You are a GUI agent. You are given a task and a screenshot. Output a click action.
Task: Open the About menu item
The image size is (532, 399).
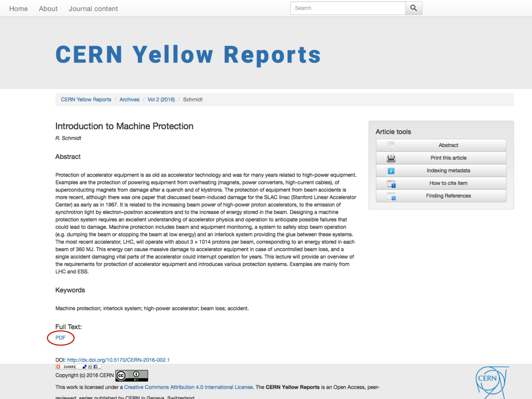click(48, 9)
